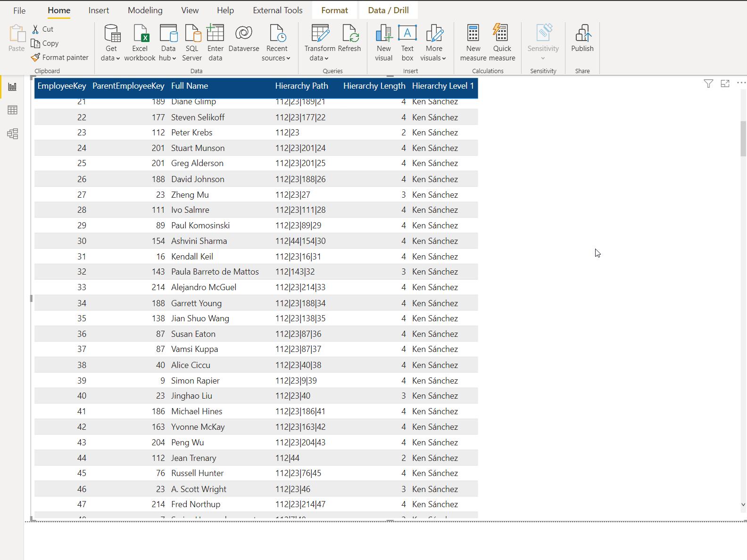The height and width of the screenshot is (560, 747).
Task: Select the Home ribbon tab
Action: tap(59, 10)
